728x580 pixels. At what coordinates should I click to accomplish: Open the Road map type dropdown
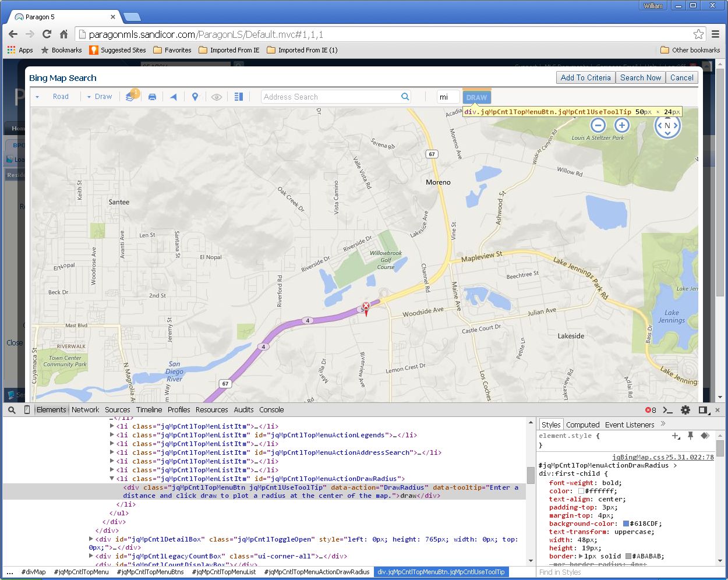pos(52,97)
